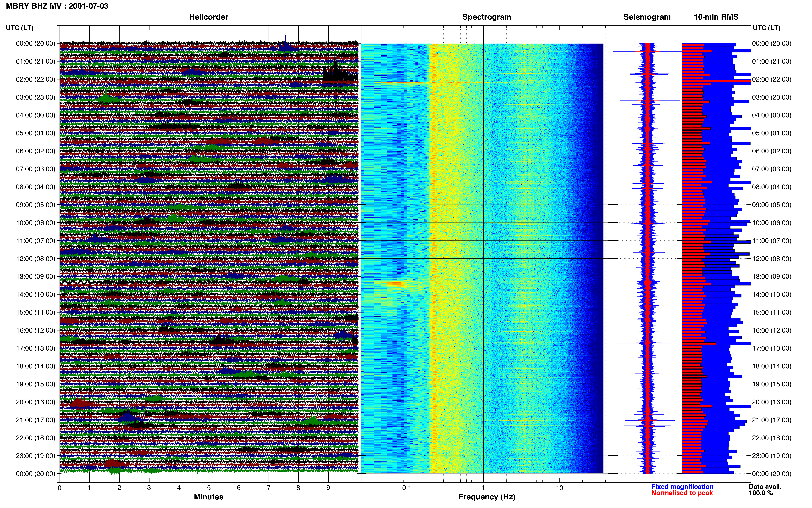Viewport: 812px width, 508px height.
Task: Click the minute 5 tick label on helicorder
Action: 209,488
